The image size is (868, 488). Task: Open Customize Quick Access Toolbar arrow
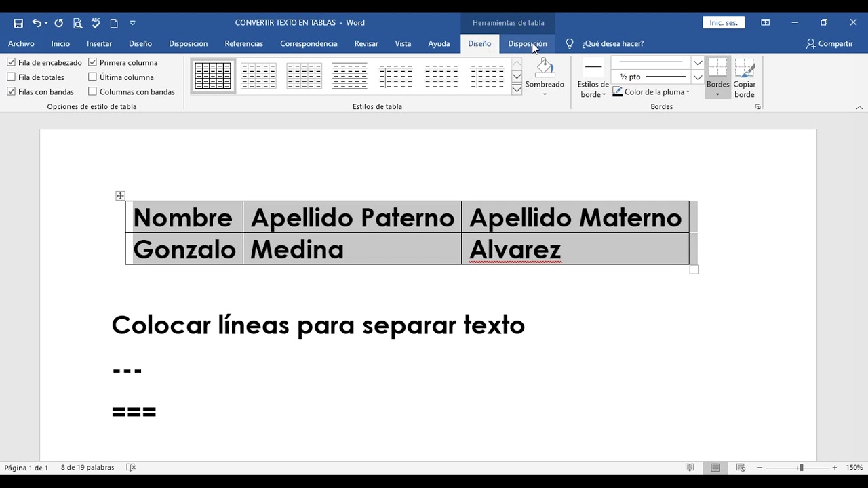(x=132, y=23)
